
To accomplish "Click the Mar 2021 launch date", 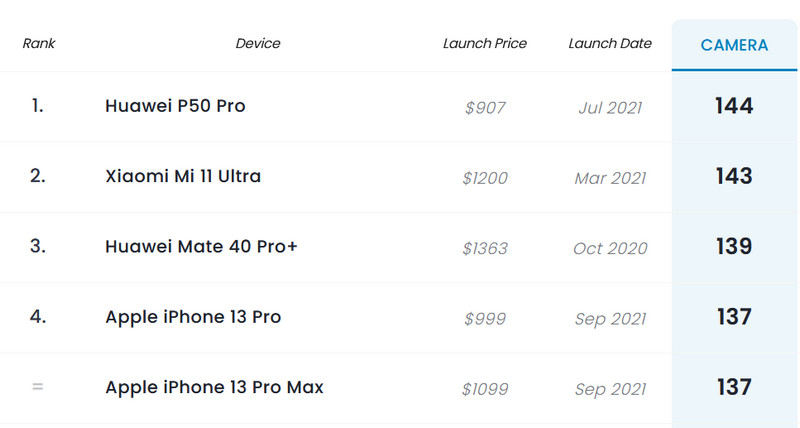I will pos(610,178).
